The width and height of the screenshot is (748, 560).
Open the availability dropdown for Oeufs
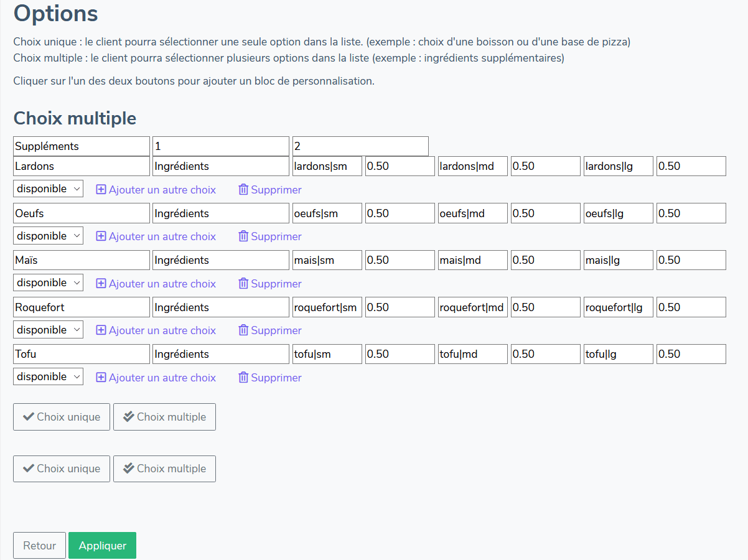[x=48, y=235]
